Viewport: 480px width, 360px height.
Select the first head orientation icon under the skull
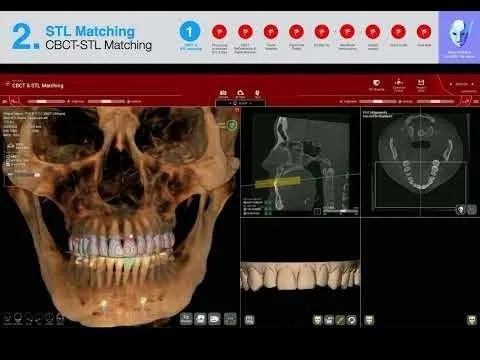pyautogui.click(x=7, y=318)
